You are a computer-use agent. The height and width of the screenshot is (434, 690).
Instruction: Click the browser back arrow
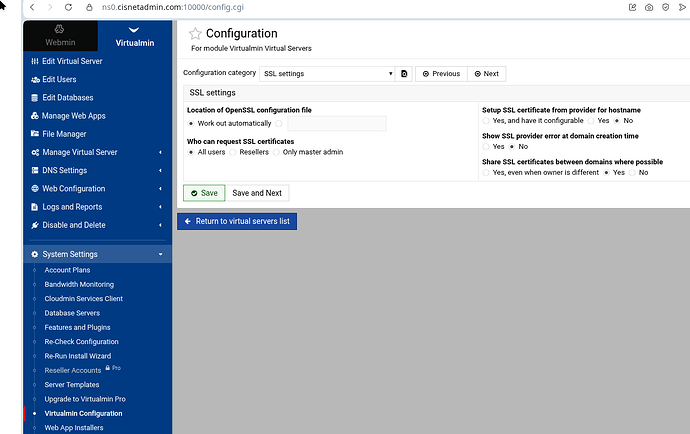pyautogui.click(x=32, y=7)
